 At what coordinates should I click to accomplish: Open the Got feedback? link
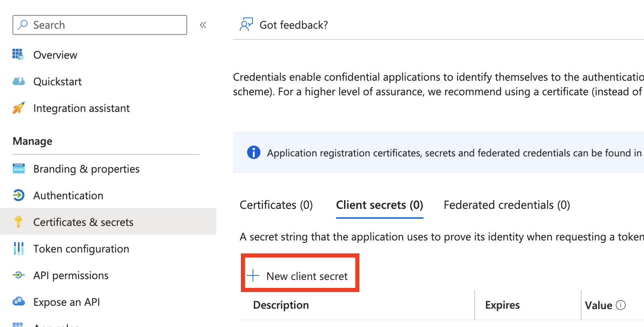pos(293,25)
